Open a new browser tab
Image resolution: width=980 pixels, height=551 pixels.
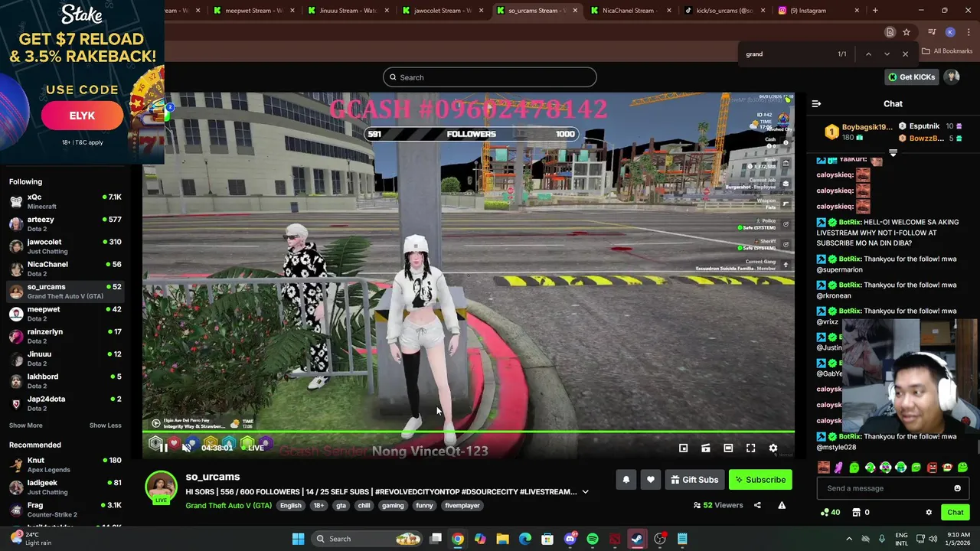click(875, 11)
